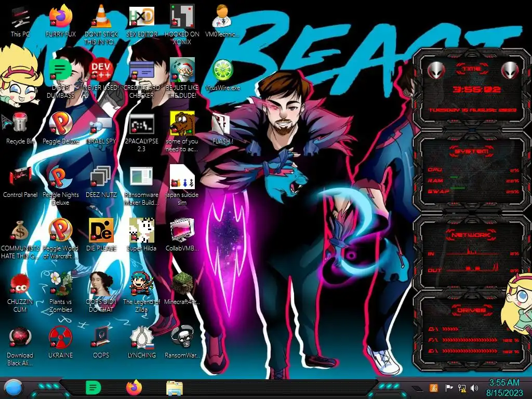This screenshot has width=532, height=399.
Task: Click the CPU usage readout
Action: click(x=473, y=170)
